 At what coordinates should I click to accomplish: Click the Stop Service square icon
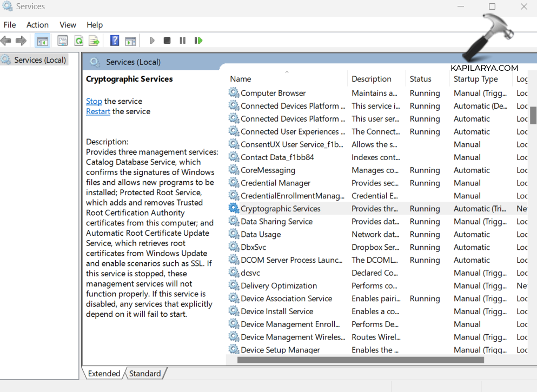point(167,41)
